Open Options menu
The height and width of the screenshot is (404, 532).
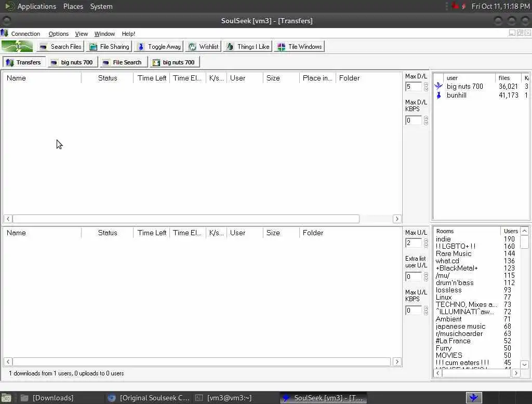[58, 34]
